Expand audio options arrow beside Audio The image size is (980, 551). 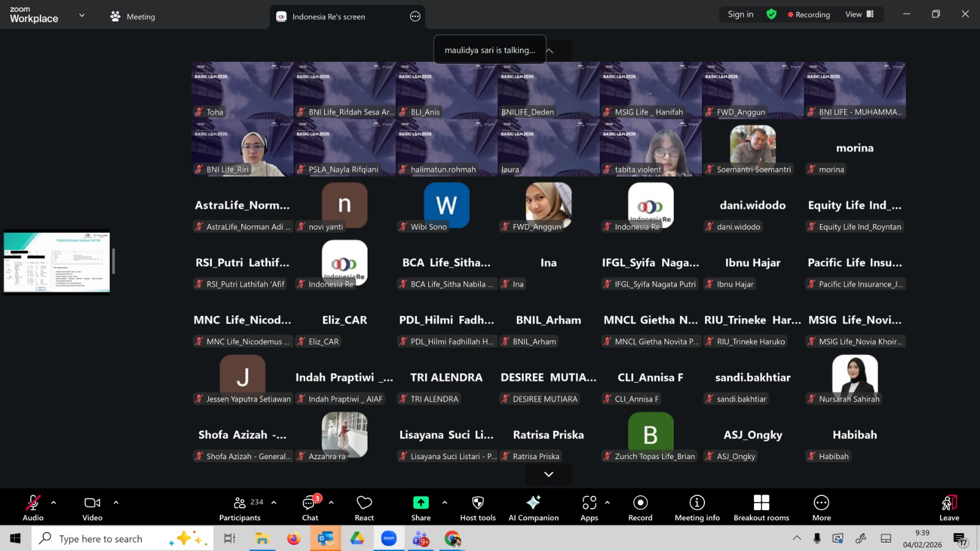[x=54, y=503]
